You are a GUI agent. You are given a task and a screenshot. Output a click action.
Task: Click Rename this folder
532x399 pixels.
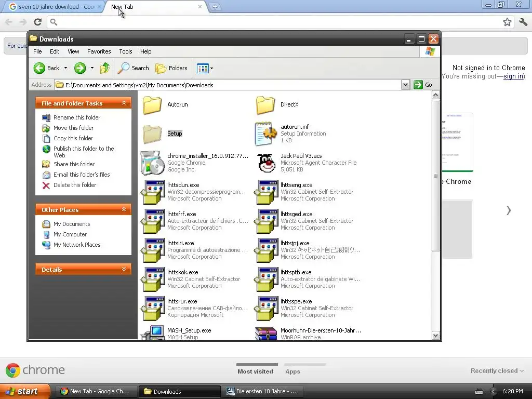pyautogui.click(x=77, y=117)
